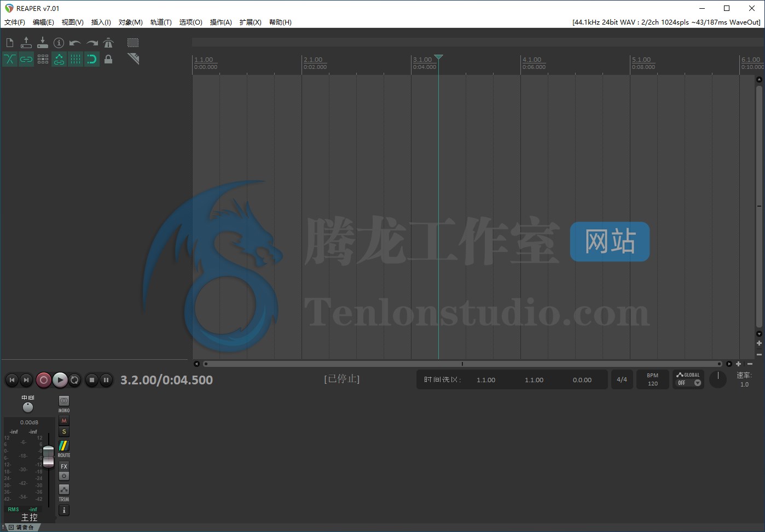The height and width of the screenshot is (532, 765).
Task: Open the 操作(A) menu
Action: [x=221, y=22]
